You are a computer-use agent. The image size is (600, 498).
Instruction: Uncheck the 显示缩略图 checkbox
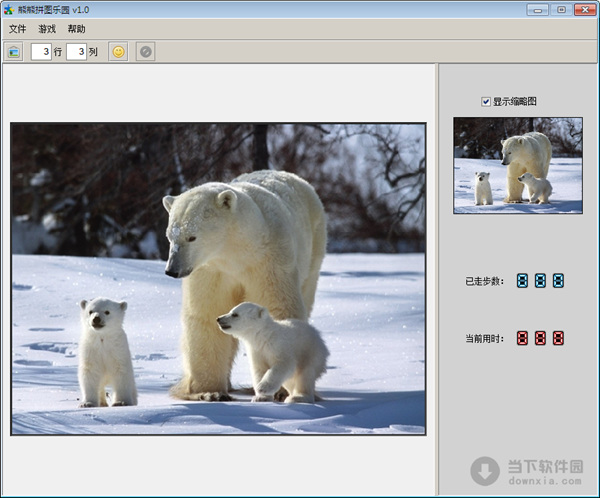coord(486,101)
